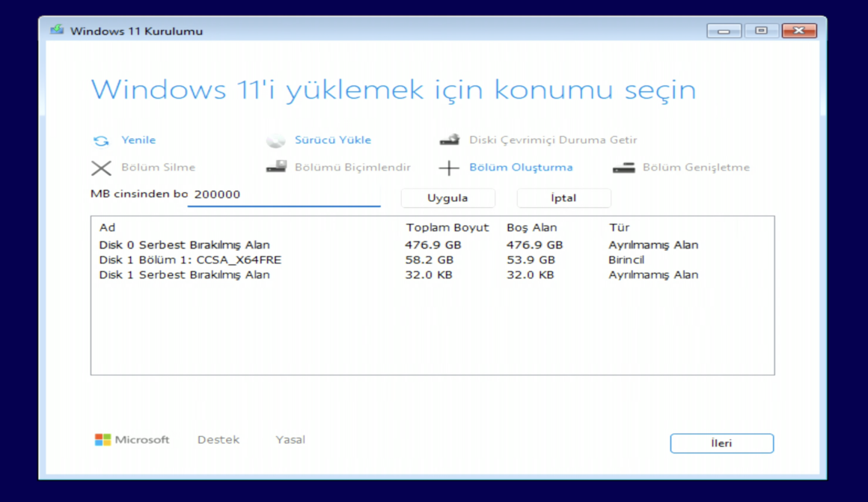
Task: Click the page heading about install location
Action: click(393, 90)
